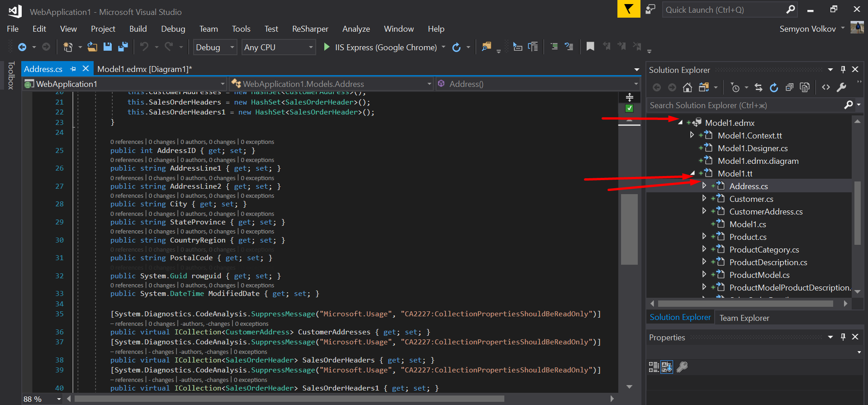868x405 pixels.
Task: Click the editor's horizontal scrollbar thumb
Action: [289, 399]
